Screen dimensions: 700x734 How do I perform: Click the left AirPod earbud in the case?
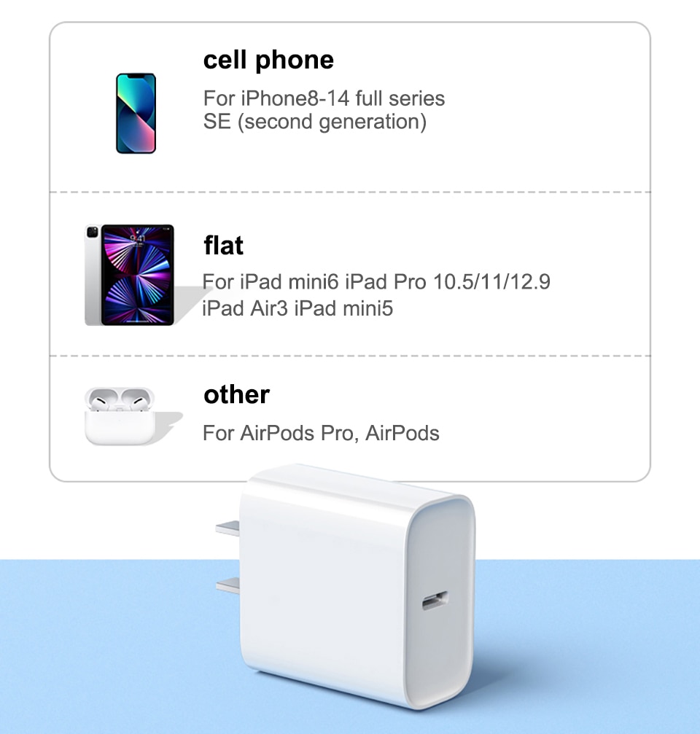[101, 399]
